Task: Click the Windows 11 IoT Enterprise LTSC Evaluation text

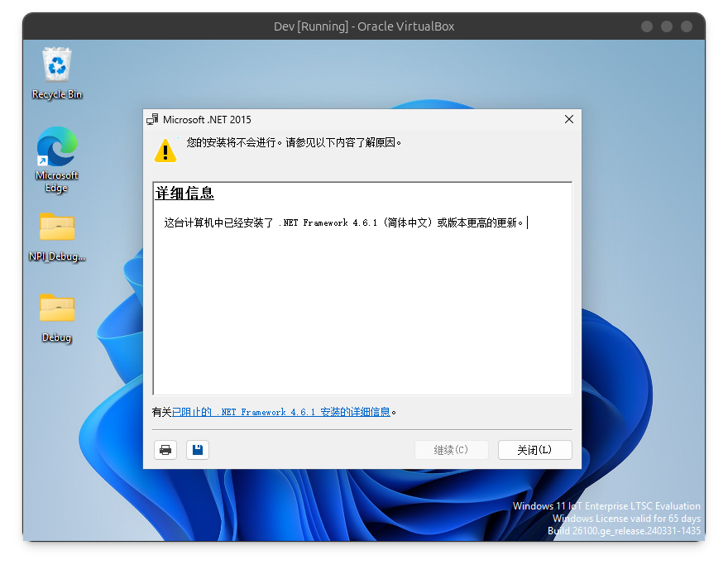Action: tap(606, 506)
